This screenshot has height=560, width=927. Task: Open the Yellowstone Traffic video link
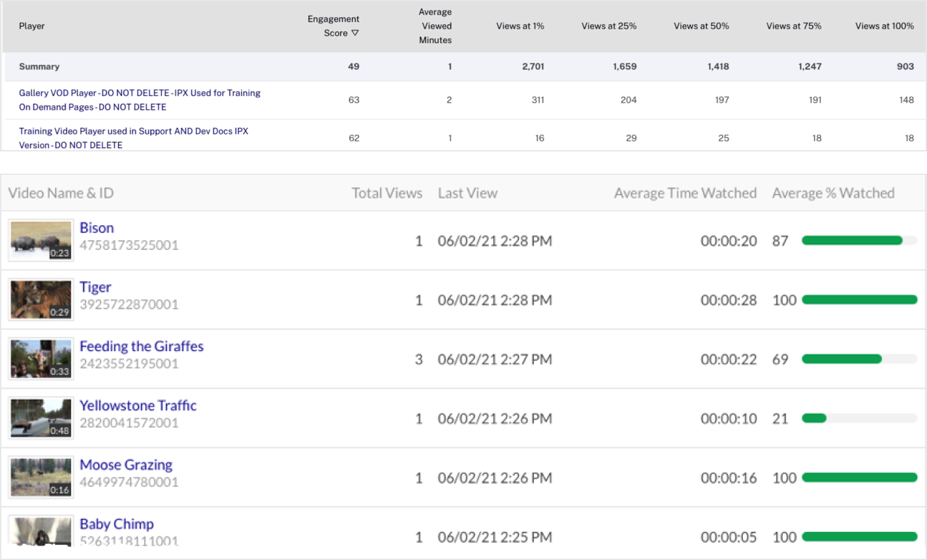click(x=138, y=405)
